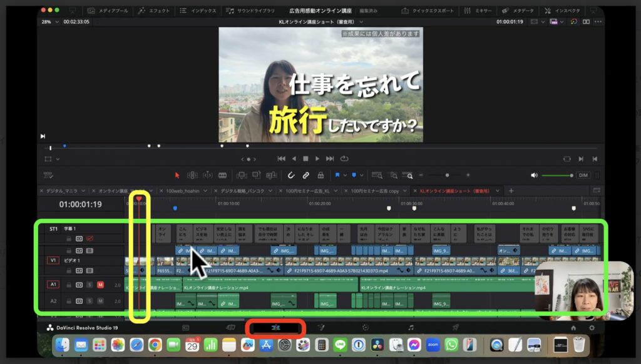Screen dimensions: 641x364
Task: Solo the A2 audio track
Action: [x=89, y=301]
